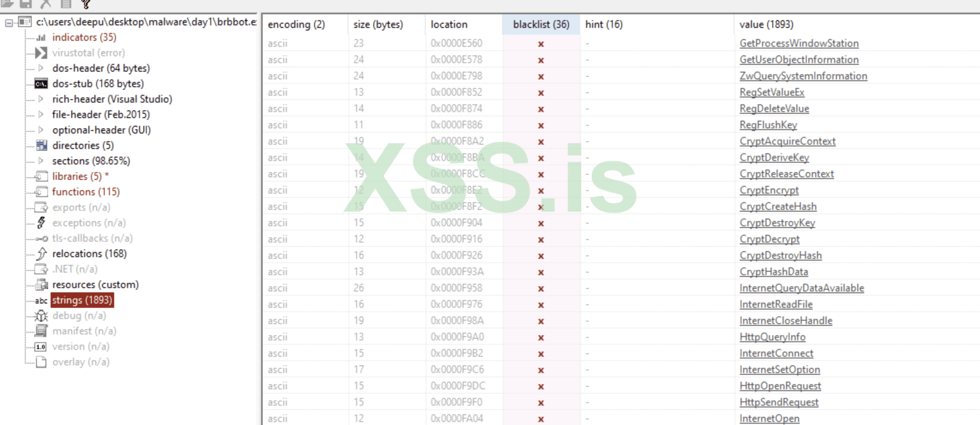Select location cell 0x0000F9C6
Image resolution: width=980 pixels, height=425 pixels.
[x=457, y=370]
